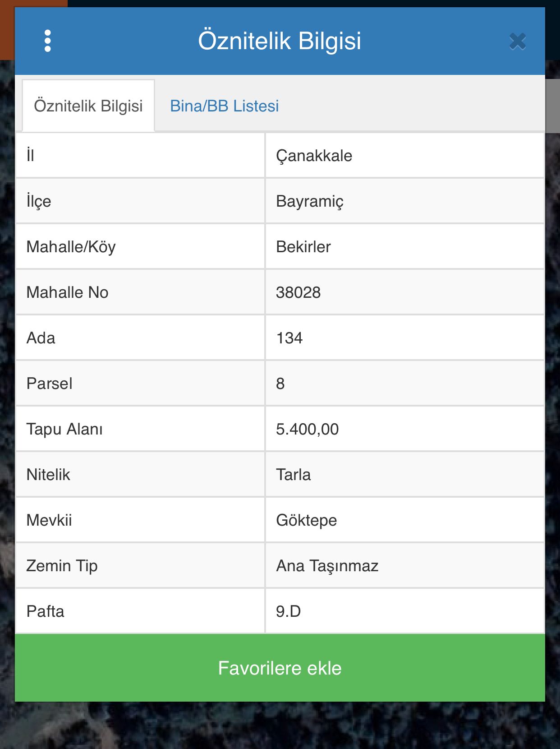The height and width of the screenshot is (749, 560).
Task: Click the Çanakkale province value
Action: pos(405,156)
